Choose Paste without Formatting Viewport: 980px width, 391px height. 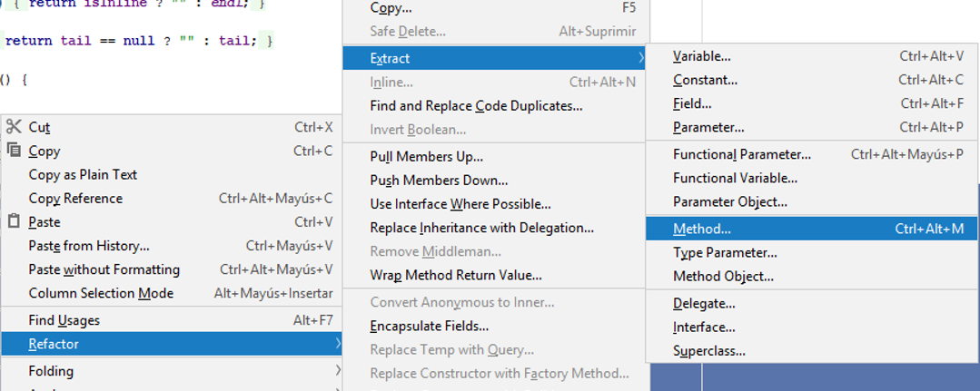(104, 269)
